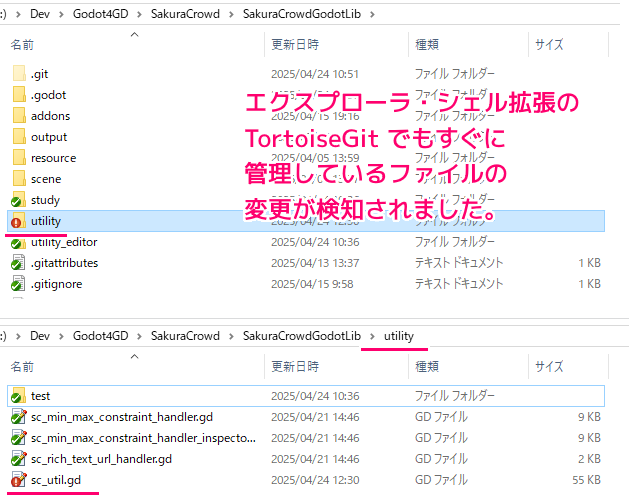Select the .godot folder name
Image resolution: width=630 pixels, height=500 pixels.
tap(48, 95)
